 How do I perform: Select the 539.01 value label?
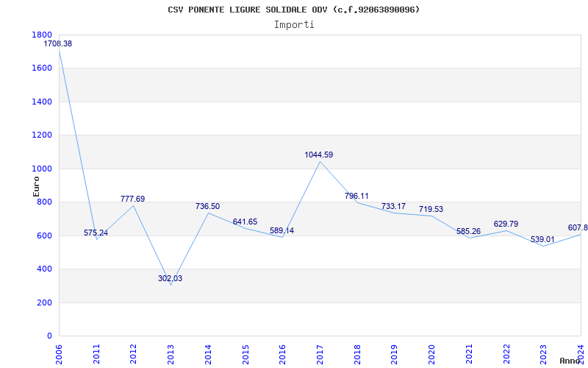[x=542, y=240]
